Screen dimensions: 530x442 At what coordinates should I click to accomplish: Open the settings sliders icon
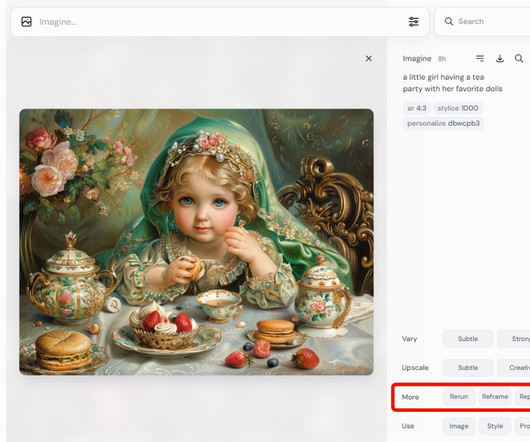[414, 22]
